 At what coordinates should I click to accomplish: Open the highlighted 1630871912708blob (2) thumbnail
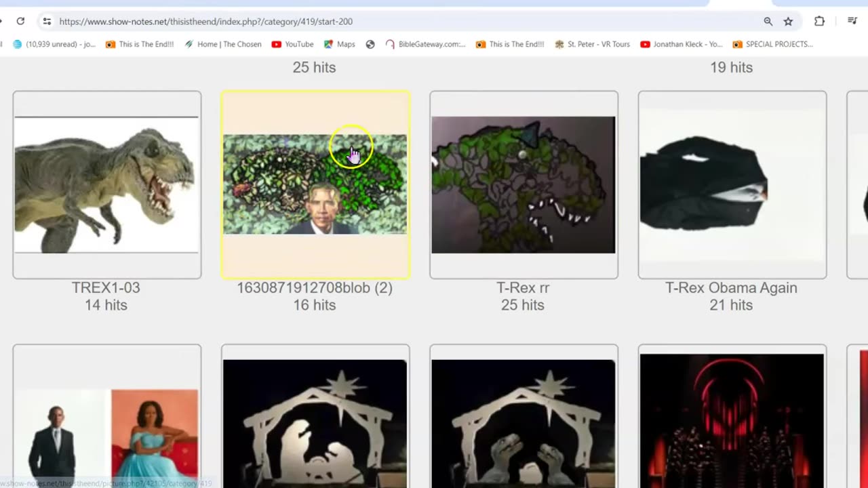click(x=315, y=185)
